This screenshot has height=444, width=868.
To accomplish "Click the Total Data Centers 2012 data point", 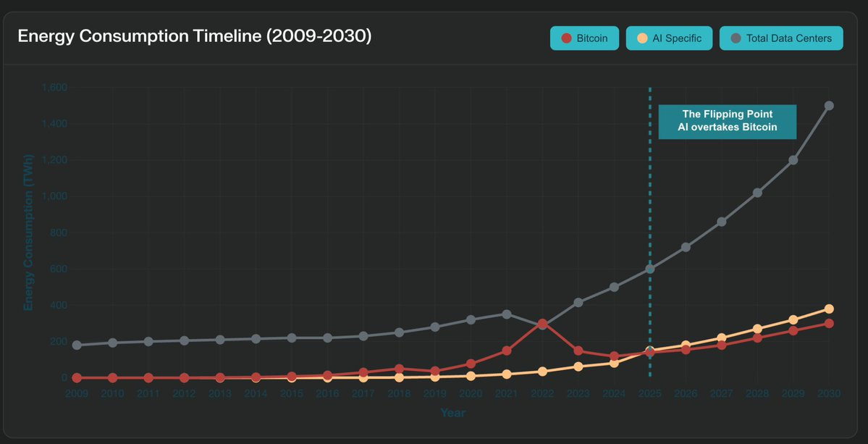I will click(x=184, y=340).
